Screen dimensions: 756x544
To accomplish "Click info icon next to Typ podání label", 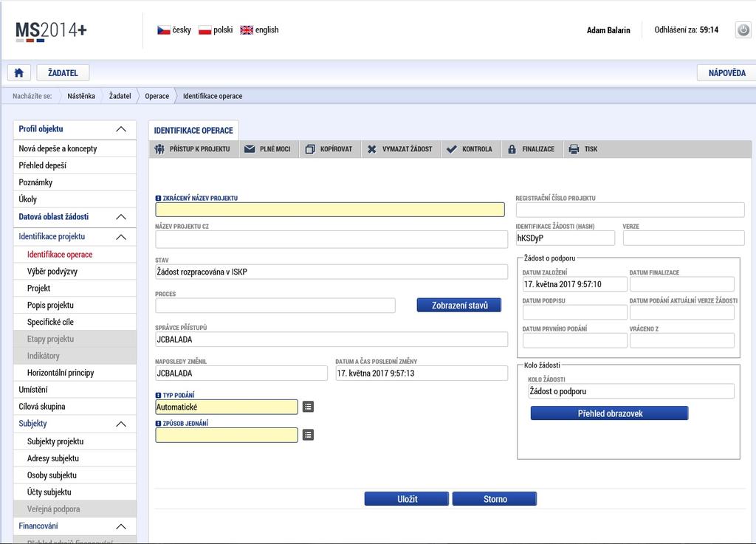I will [x=158, y=395].
